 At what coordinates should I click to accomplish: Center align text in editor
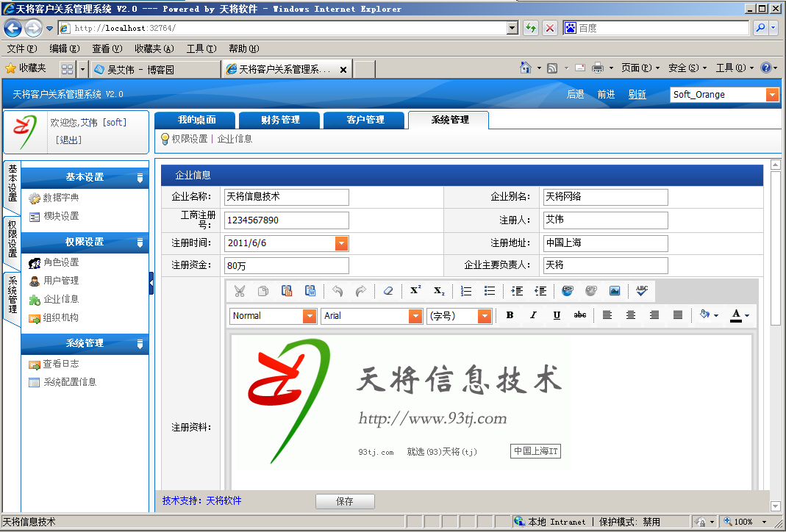tap(631, 315)
